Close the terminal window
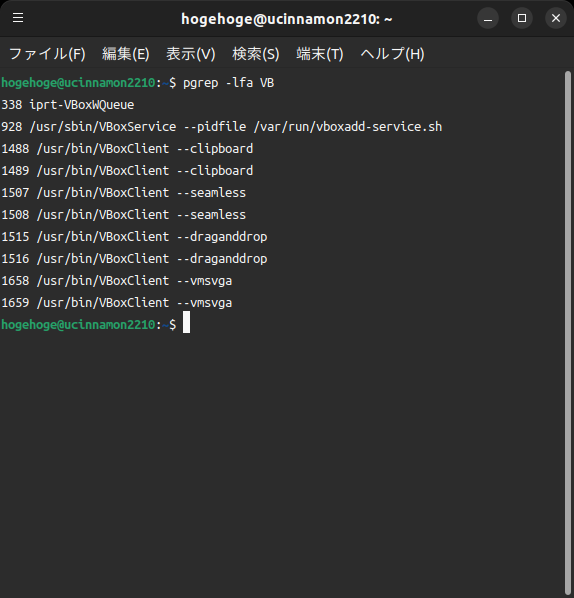The height and width of the screenshot is (598, 574). (556, 18)
